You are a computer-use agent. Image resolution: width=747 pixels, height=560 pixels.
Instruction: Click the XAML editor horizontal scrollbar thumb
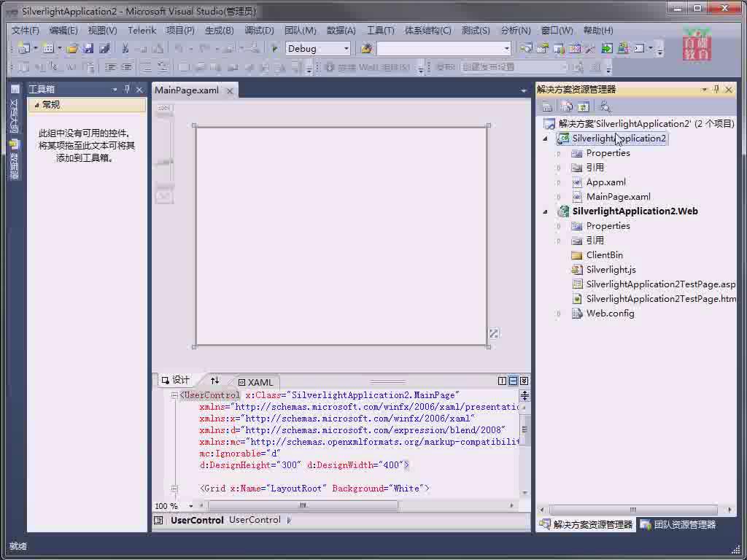point(303,505)
